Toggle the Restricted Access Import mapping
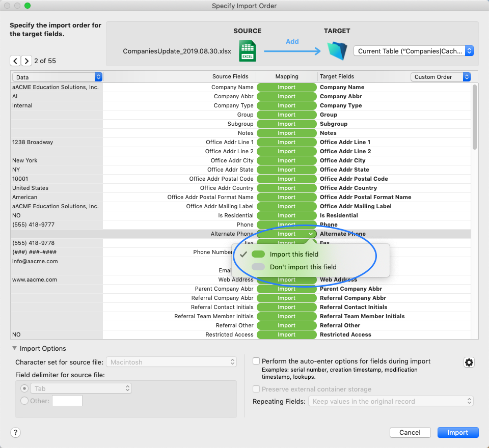489x448 pixels. click(287, 334)
